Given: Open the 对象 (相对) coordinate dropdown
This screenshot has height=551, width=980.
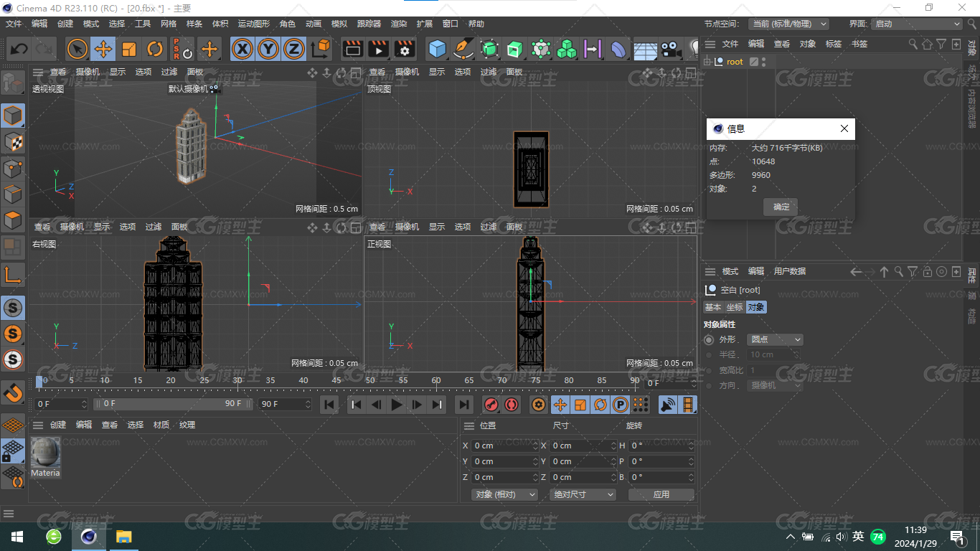Looking at the screenshot, I should click(x=505, y=494).
